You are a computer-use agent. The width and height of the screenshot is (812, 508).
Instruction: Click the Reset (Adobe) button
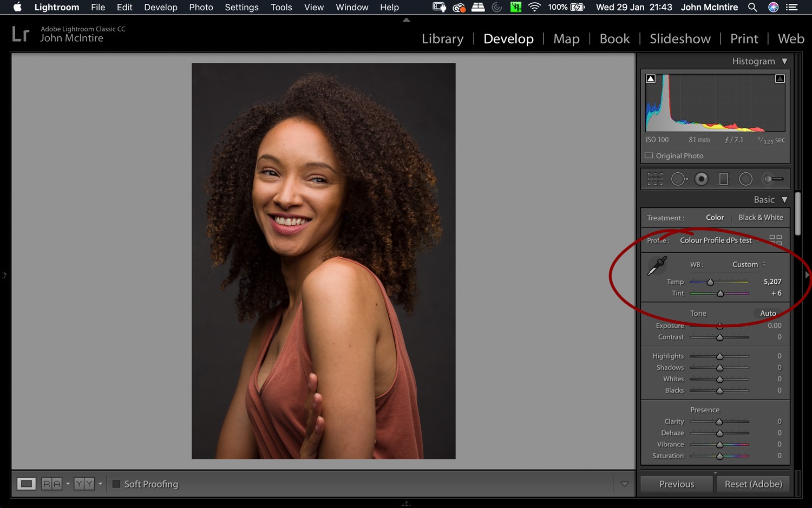click(x=752, y=484)
